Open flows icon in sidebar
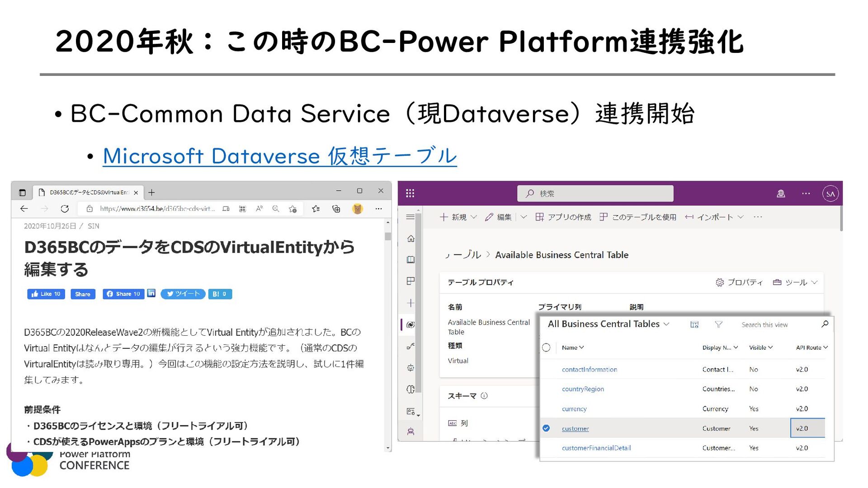Image resolution: width=868 pixels, height=488 pixels. point(410,346)
